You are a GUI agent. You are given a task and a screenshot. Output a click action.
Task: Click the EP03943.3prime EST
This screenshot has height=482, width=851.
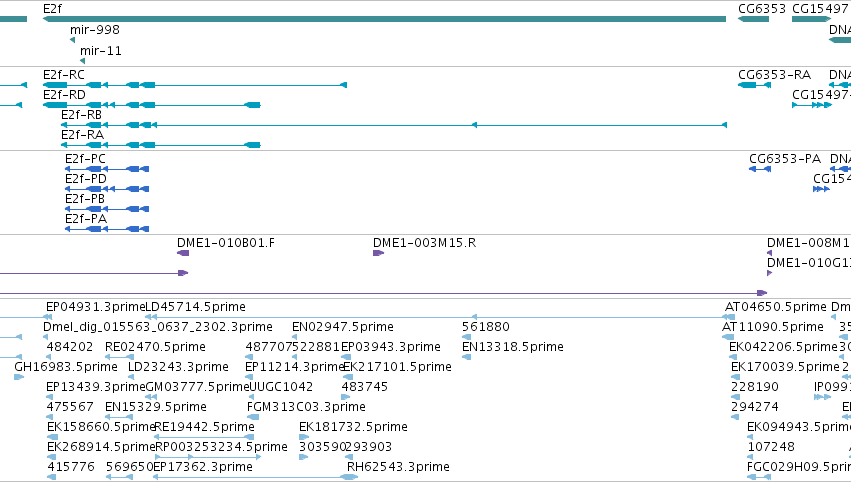(x=346, y=357)
